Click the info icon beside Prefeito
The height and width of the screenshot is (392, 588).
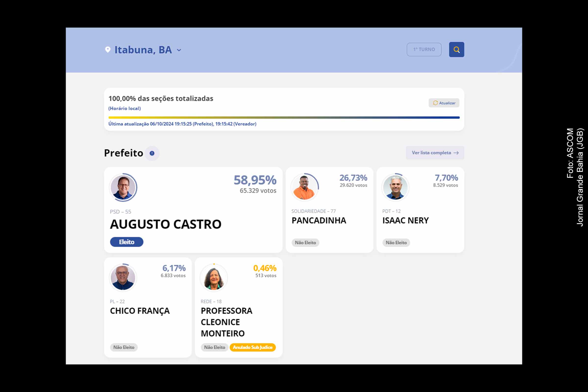point(152,153)
